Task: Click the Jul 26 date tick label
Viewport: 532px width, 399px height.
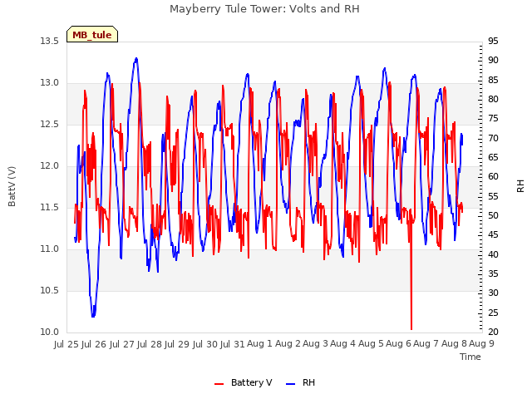Action: (x=94, y=344)
